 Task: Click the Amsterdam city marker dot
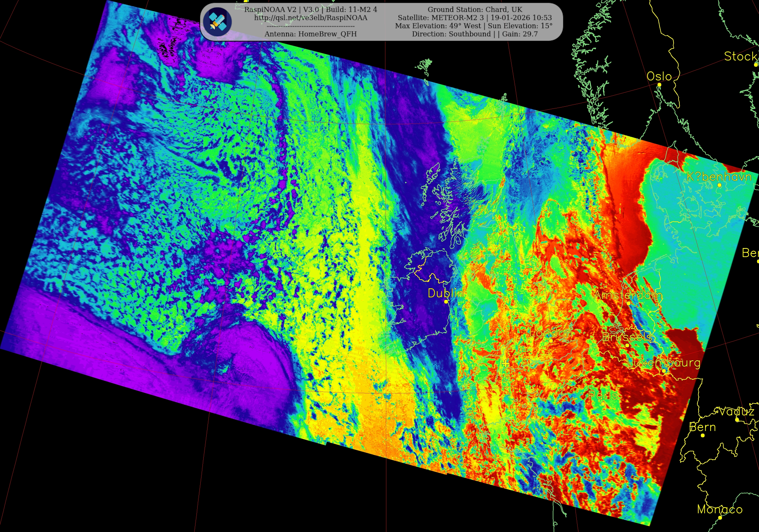pos(628,303)
